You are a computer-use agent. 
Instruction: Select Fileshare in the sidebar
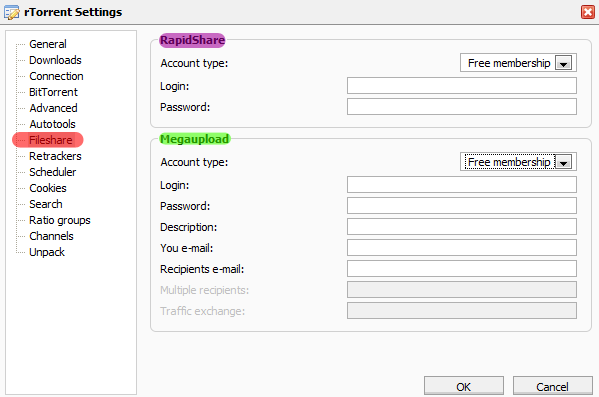tap(51, 140)
